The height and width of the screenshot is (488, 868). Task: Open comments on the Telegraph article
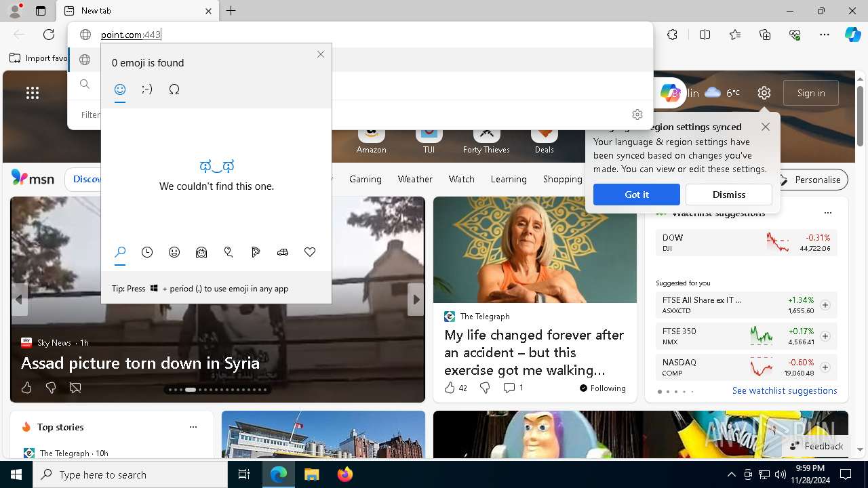coord(513,388)
